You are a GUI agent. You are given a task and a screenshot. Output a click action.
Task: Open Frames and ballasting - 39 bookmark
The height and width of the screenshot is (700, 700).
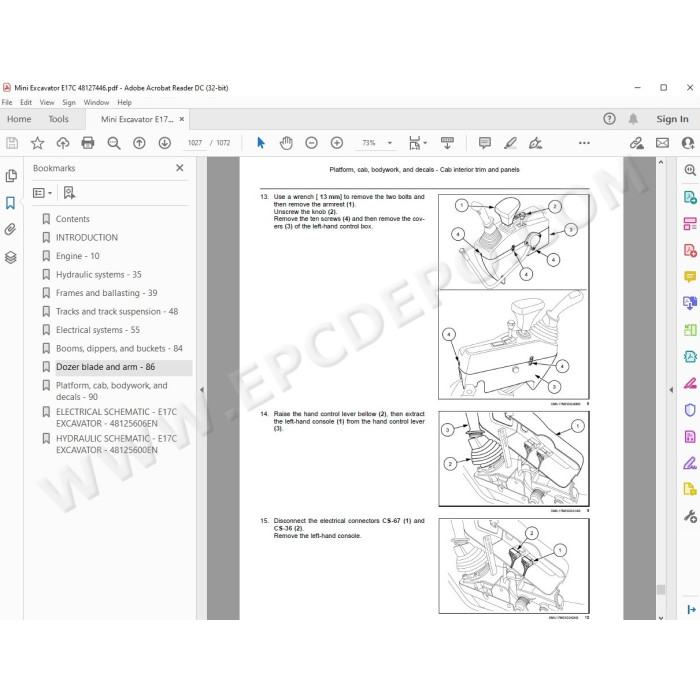[106, 293]
